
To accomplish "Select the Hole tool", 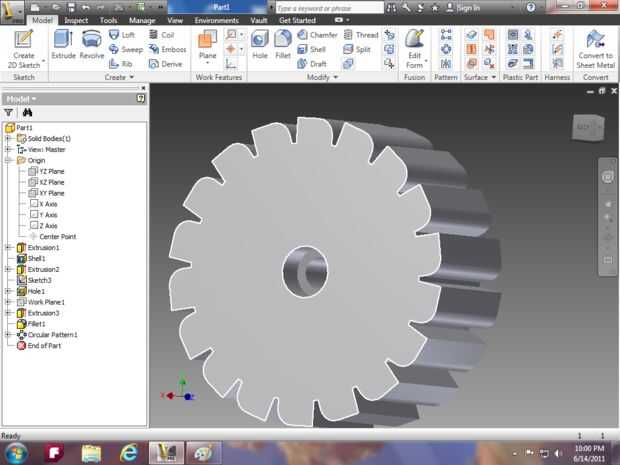I will pos(260,44).
